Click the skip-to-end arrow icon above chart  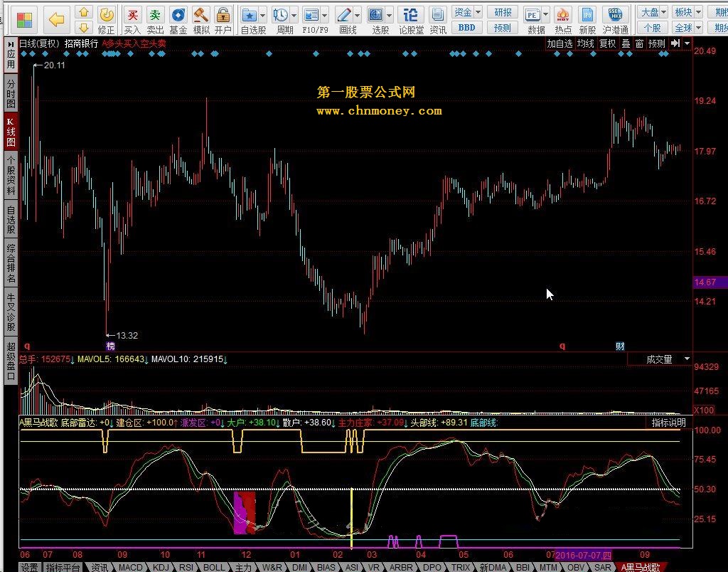[x=675, y=43]
